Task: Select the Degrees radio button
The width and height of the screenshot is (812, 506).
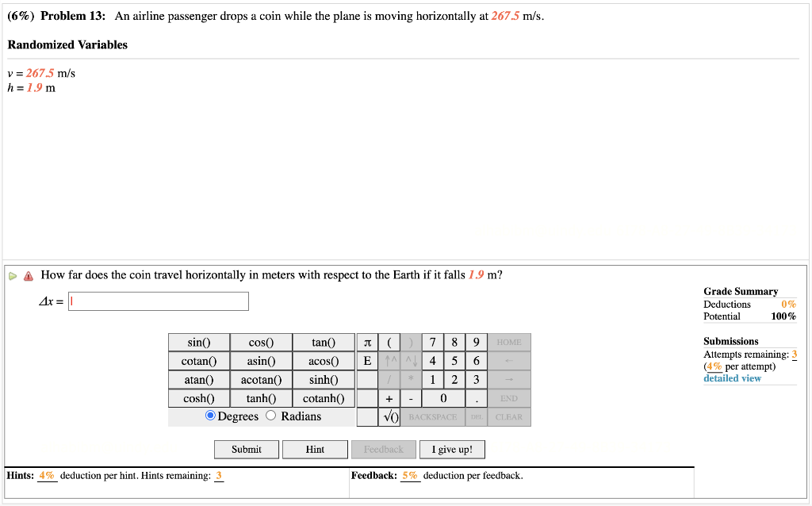Action: pos(209,416)
